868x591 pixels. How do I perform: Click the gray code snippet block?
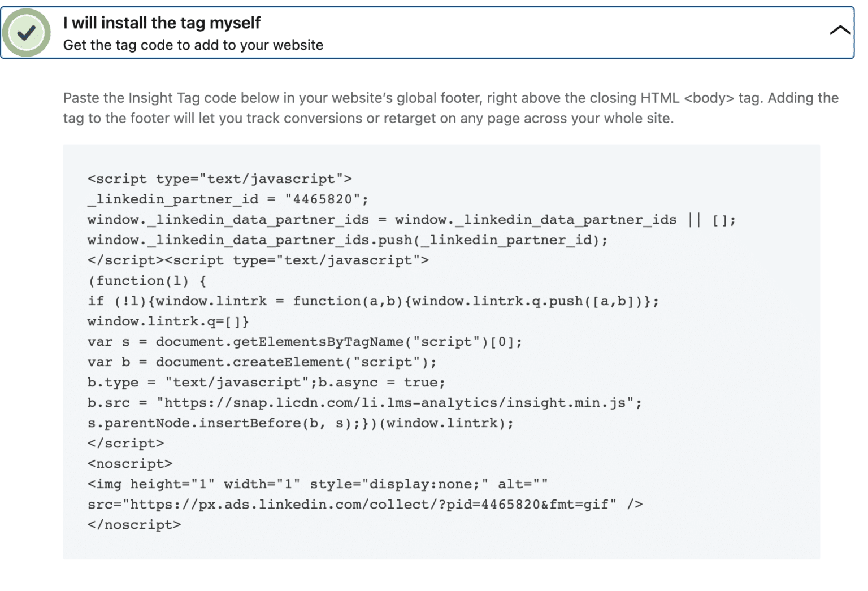pyautogui.click(x=441, y=350)
